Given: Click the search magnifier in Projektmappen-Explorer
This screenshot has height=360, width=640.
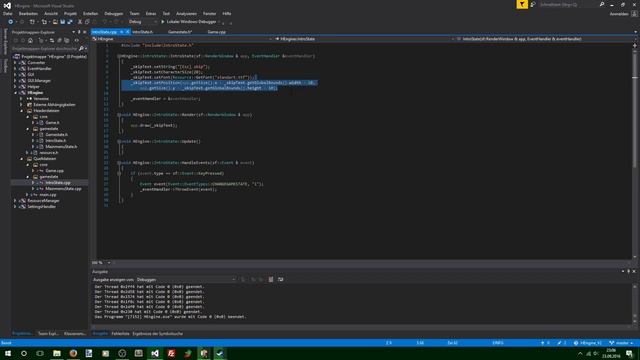Looking at the screenshot, I should pos(81,49).
